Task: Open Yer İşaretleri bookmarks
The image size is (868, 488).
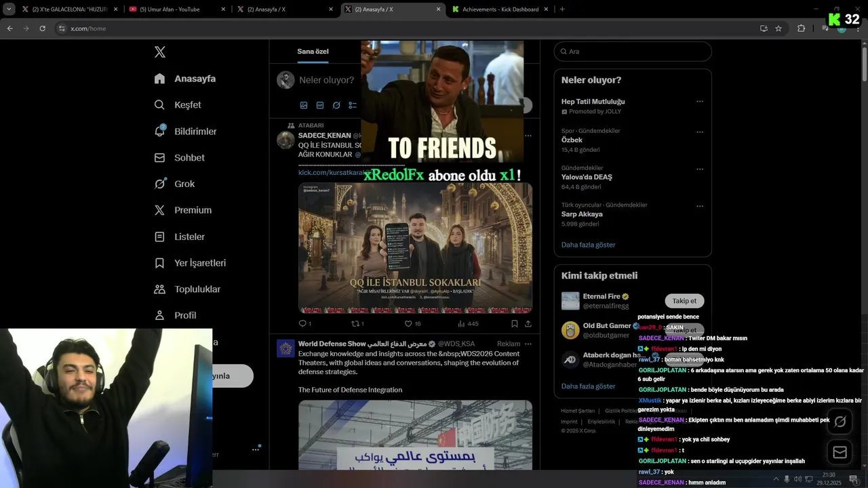Action: (x=190, y=263)
